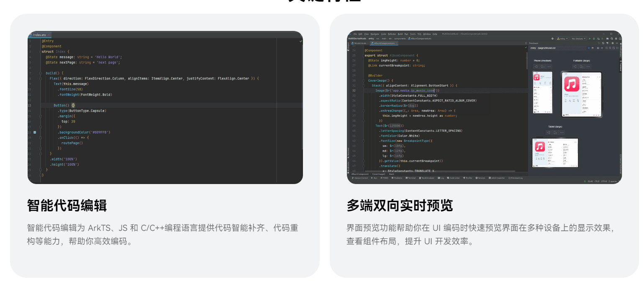The width and height of the screenshot is (644, 284).
Task: Open IDE settings gear in top toolbar
Action: pos(616,38)
